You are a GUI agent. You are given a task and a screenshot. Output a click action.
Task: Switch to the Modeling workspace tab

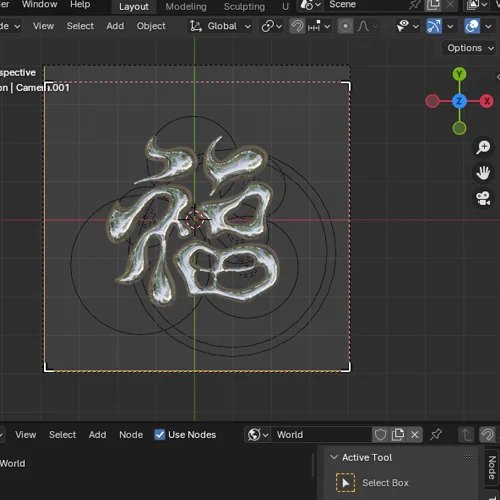186,7
